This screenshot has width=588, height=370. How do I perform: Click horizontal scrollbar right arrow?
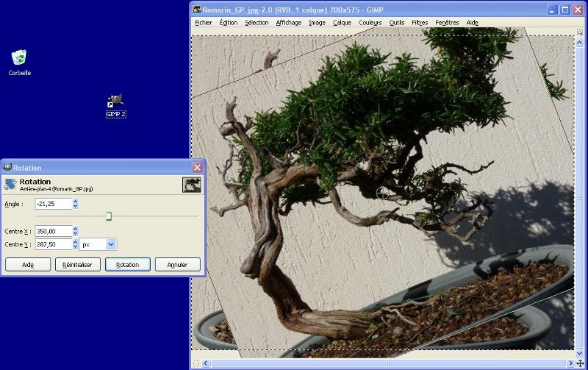click(x=570, y=363)
